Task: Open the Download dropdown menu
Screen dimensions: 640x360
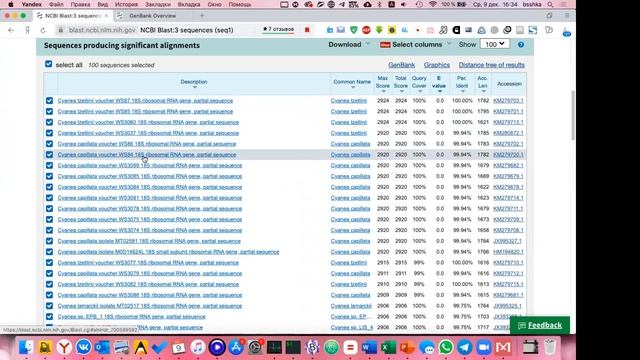Action: point(349,44)
